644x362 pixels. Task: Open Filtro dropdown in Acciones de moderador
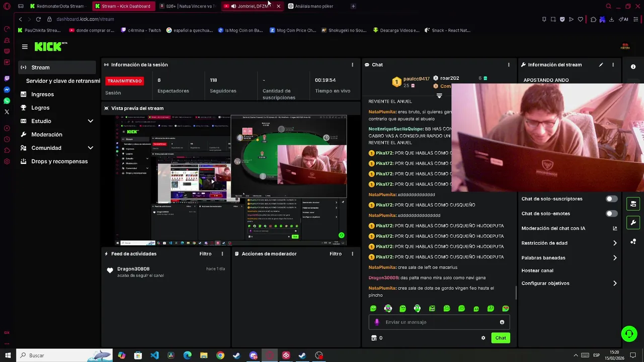(x=336, y=254)
